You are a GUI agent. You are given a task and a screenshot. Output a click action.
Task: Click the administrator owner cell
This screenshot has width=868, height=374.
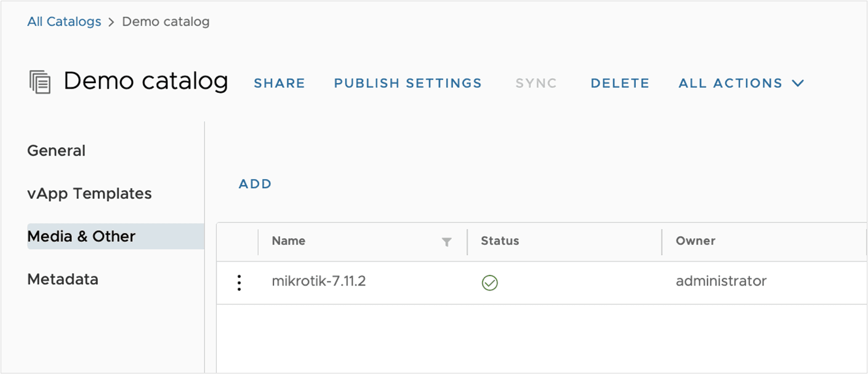point(721,282)
